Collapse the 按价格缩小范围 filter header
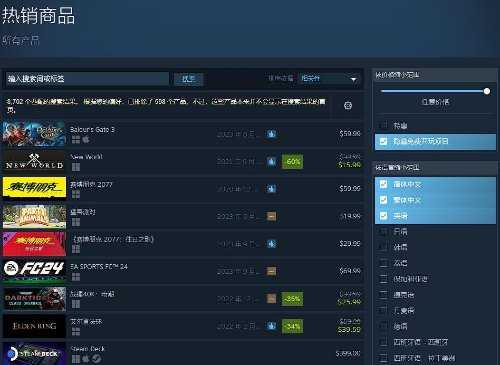This screenshot has width=500, height=365. click(x=435, y=75)
